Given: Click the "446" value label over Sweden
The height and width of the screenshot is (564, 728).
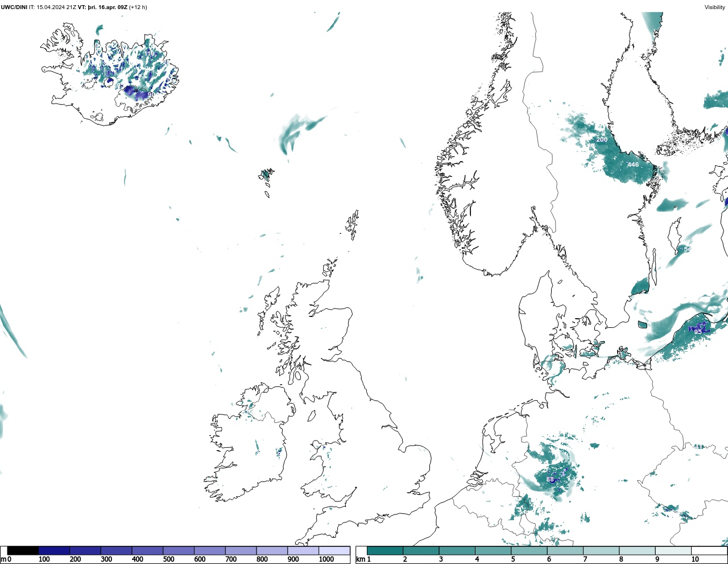Looking at the screenshot, I should (x=633, y=164).
